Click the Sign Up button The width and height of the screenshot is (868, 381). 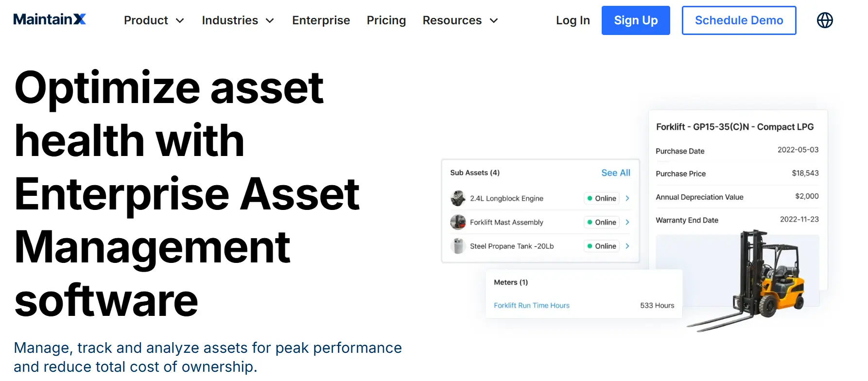[x=636, y=20]
